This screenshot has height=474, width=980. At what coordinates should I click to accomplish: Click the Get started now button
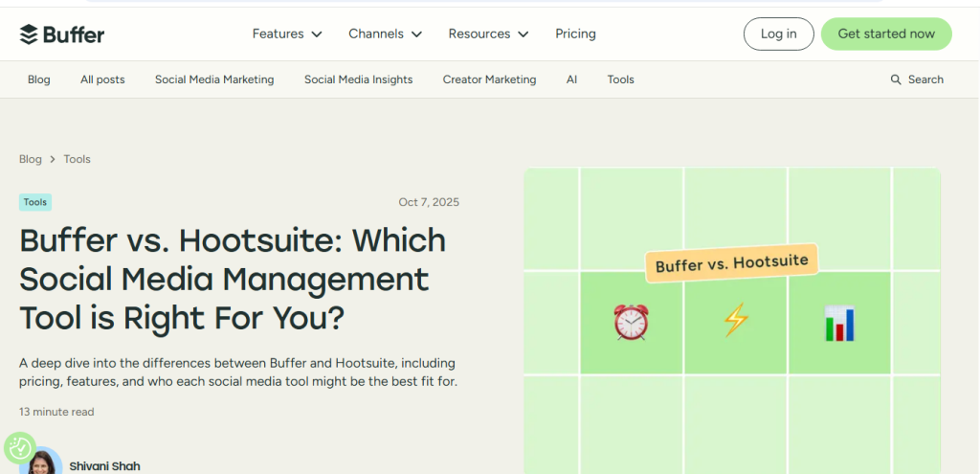[885, 34]
